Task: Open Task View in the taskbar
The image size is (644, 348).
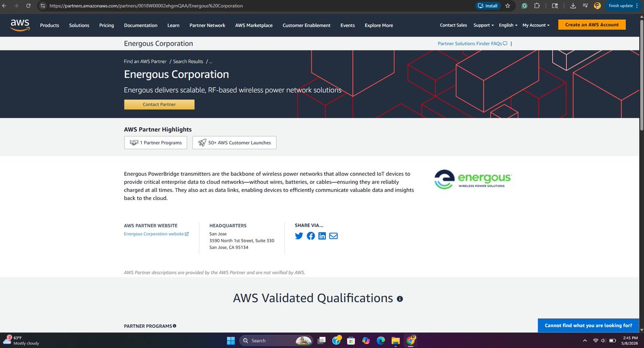Action: point(321,340)
